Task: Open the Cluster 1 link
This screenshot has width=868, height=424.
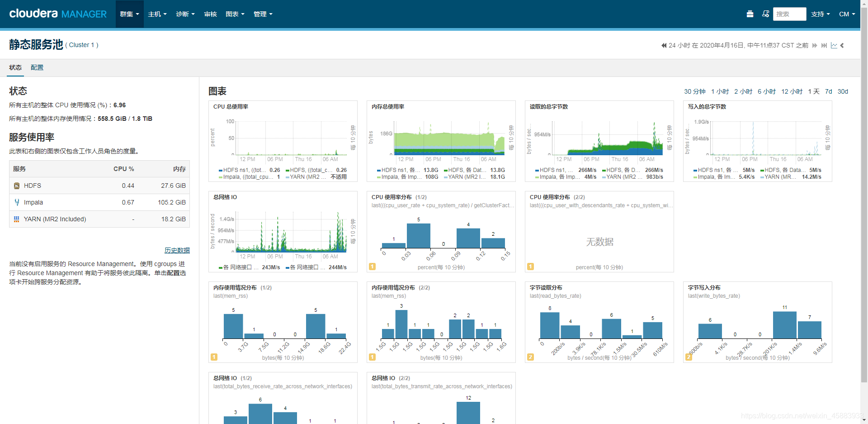Action: pos(81,45)
